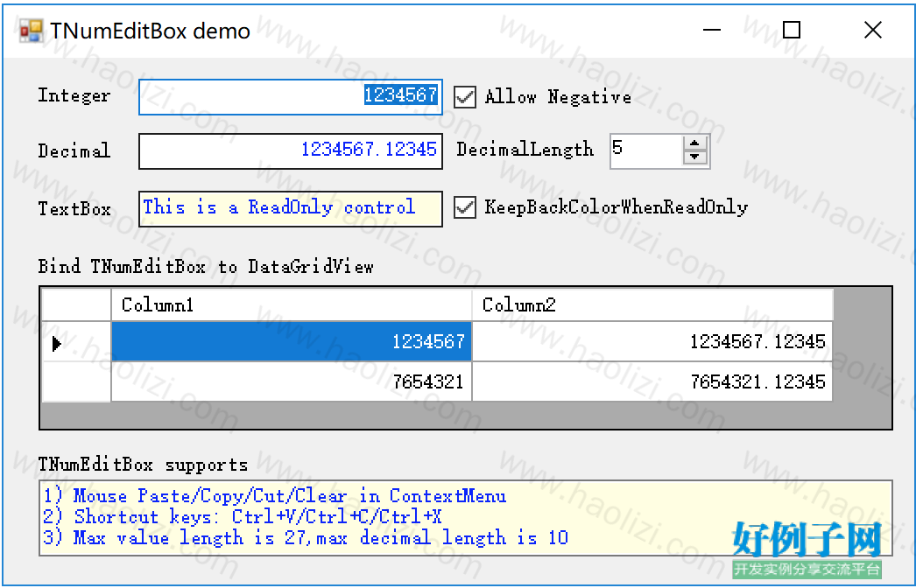
Task: Select cell 1234567 in Column1
Action: [x=291, y=341]
